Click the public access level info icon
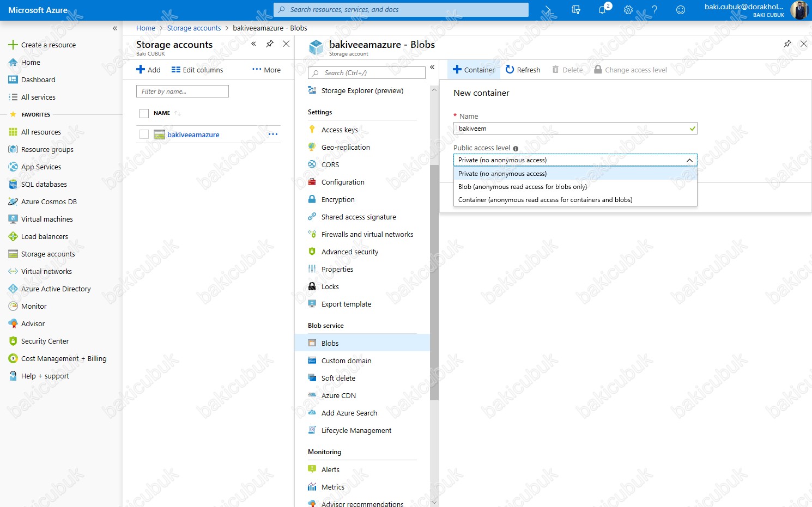This screenshot has height=507, width=812. [516, 148]
